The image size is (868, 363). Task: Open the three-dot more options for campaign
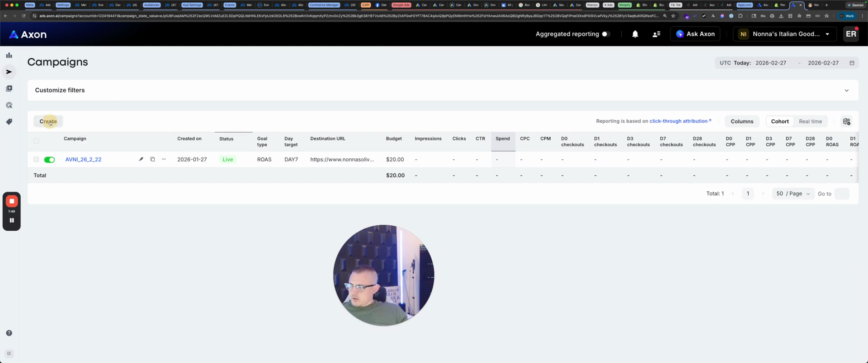(164, 159)
